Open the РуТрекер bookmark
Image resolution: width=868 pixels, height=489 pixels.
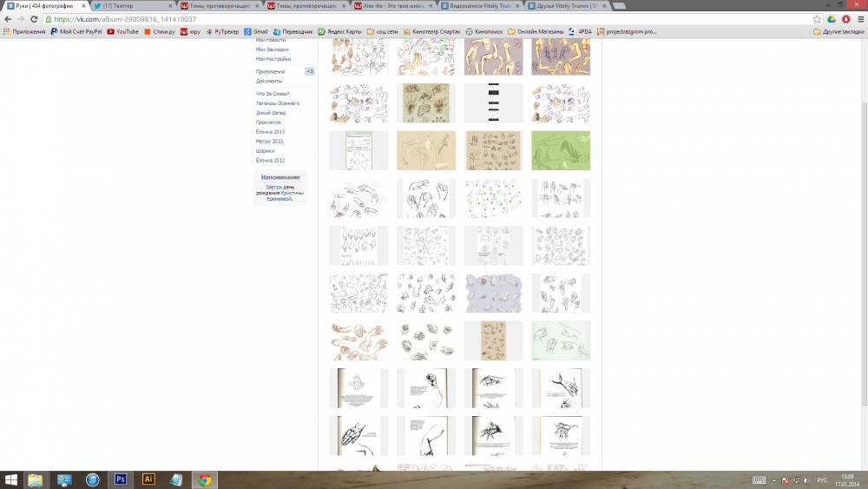[222, 31]
